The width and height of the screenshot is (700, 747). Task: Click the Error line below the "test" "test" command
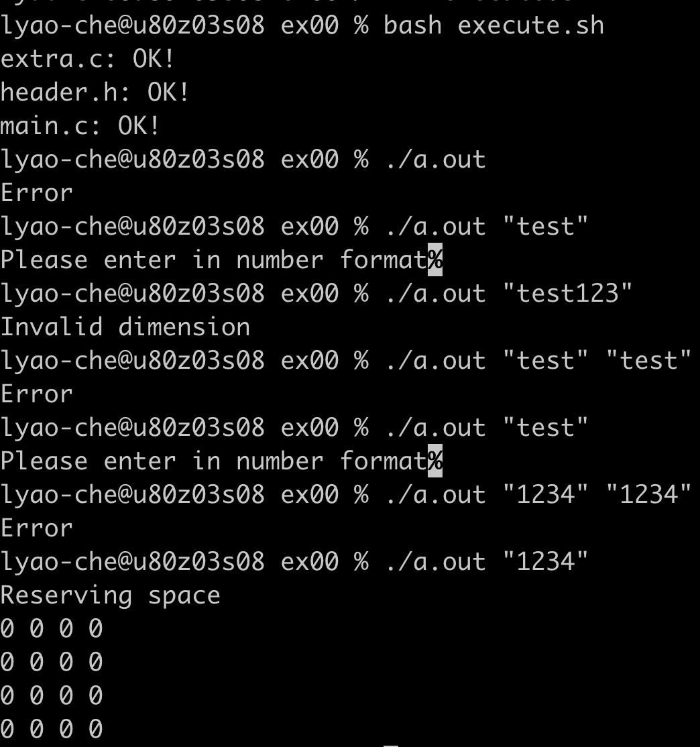pyautogui.click(x=36, y=394)
